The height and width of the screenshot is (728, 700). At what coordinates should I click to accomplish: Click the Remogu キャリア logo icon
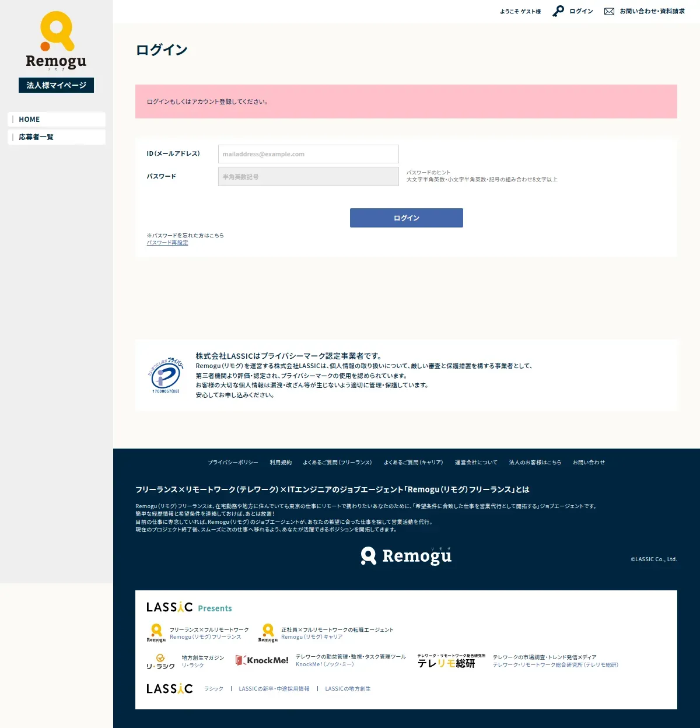point(268,633)
